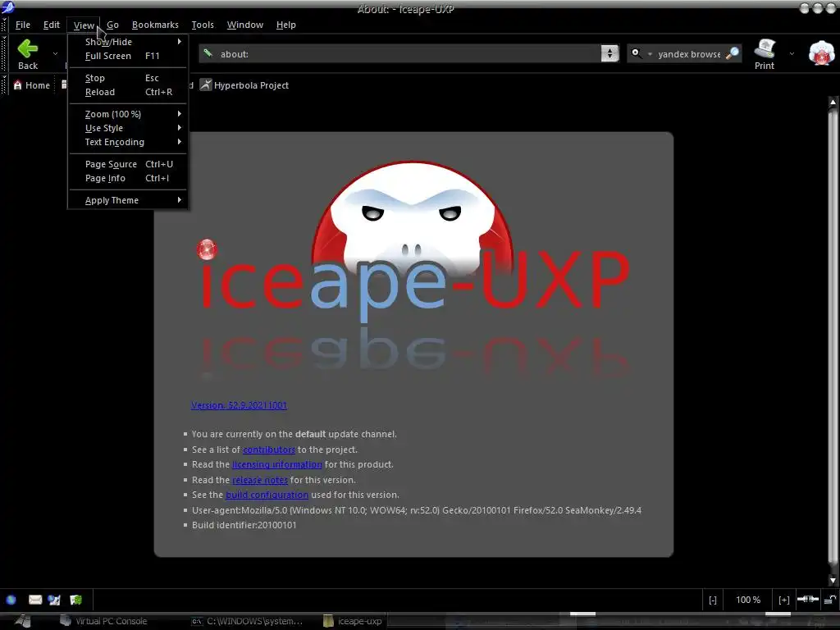Close the open View menu
The image size is (840, 630).
pos(84,25)
